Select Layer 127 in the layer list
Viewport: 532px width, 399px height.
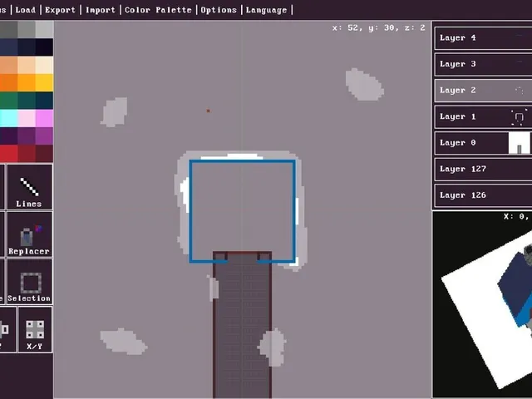pos(483,169)
